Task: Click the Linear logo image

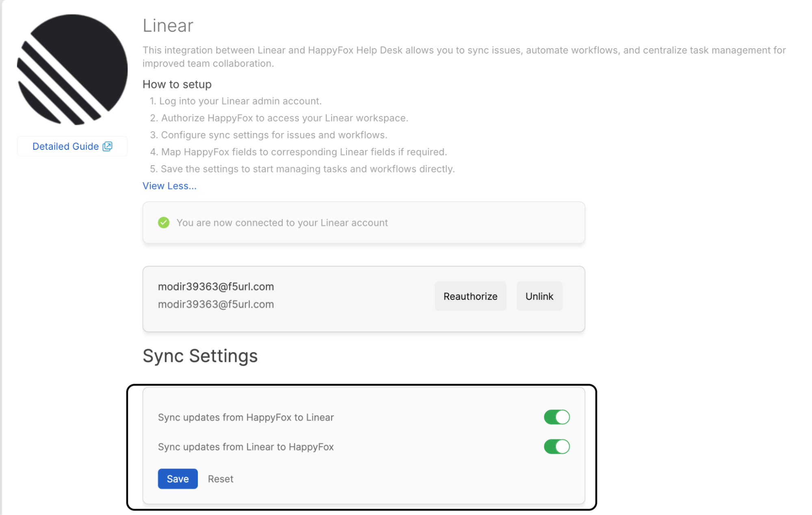Action: (72, 69)
